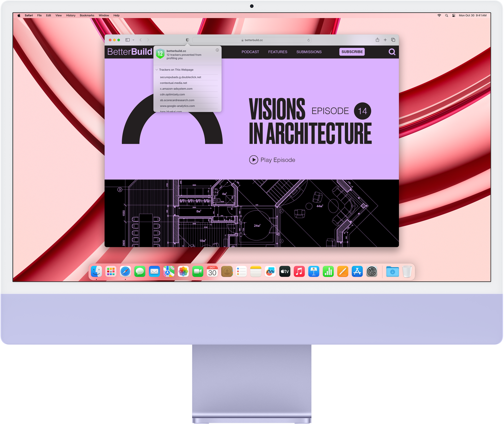Open Apple TV from the Dock
The image size is (504, 424).
coord(285,272)
